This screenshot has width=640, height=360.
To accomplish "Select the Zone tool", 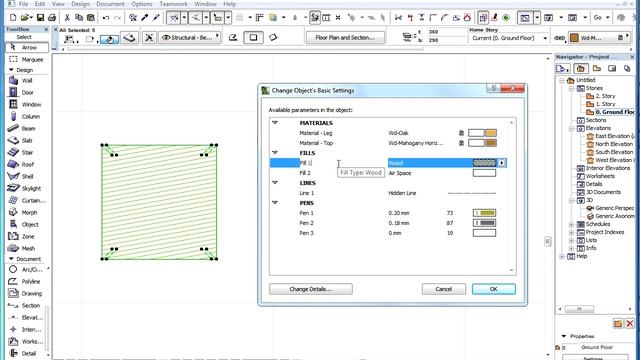I will [27, 236].
